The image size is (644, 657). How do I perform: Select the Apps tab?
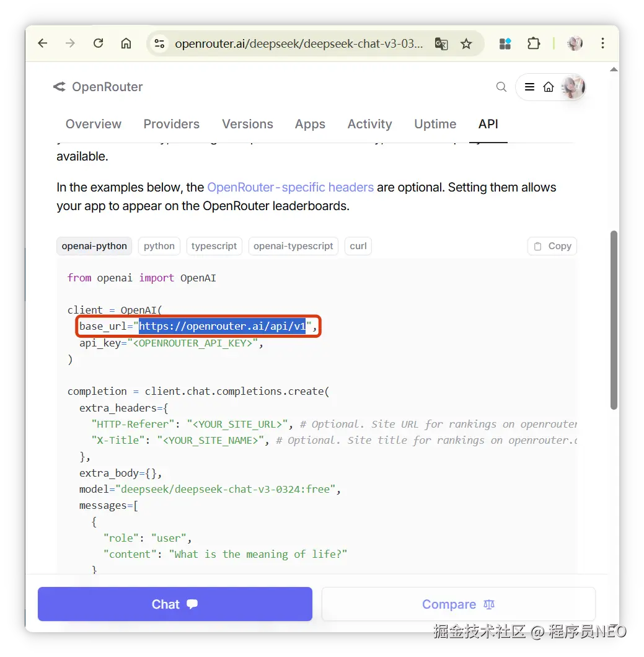pyautogui.click(x=310, y=124)
